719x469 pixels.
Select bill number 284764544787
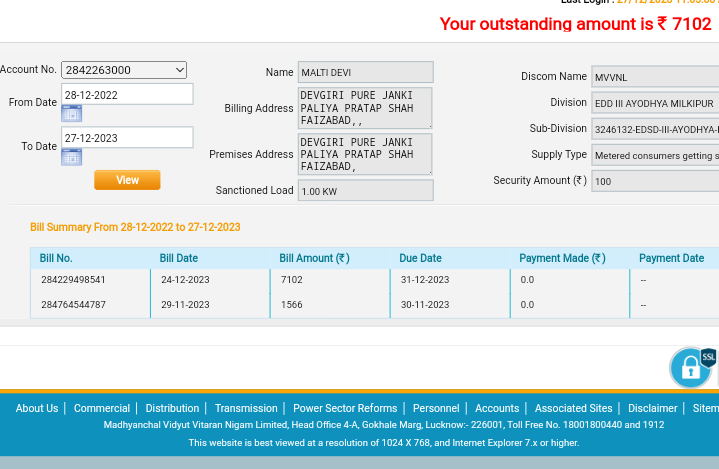point(73,304)
